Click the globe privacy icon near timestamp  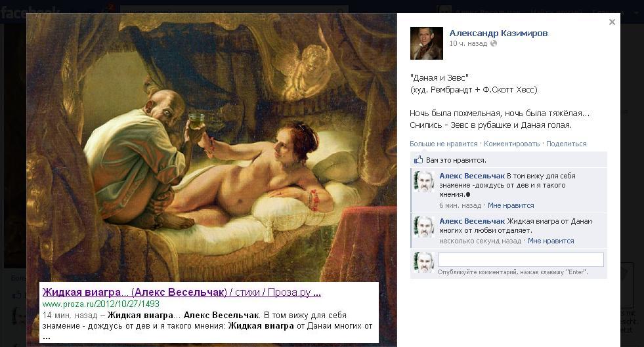click(494, 43)
